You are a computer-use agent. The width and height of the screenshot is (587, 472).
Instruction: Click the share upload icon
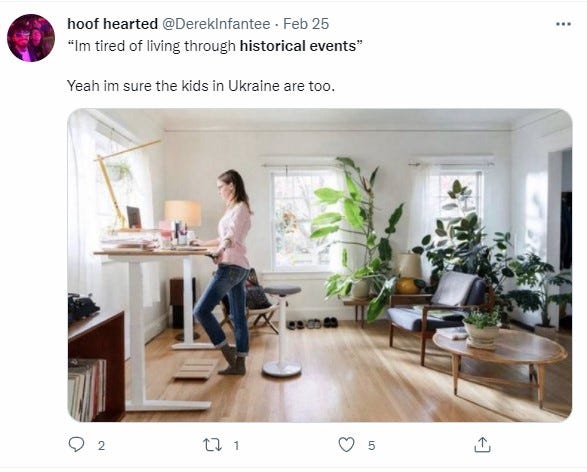(x=482, y=445)
